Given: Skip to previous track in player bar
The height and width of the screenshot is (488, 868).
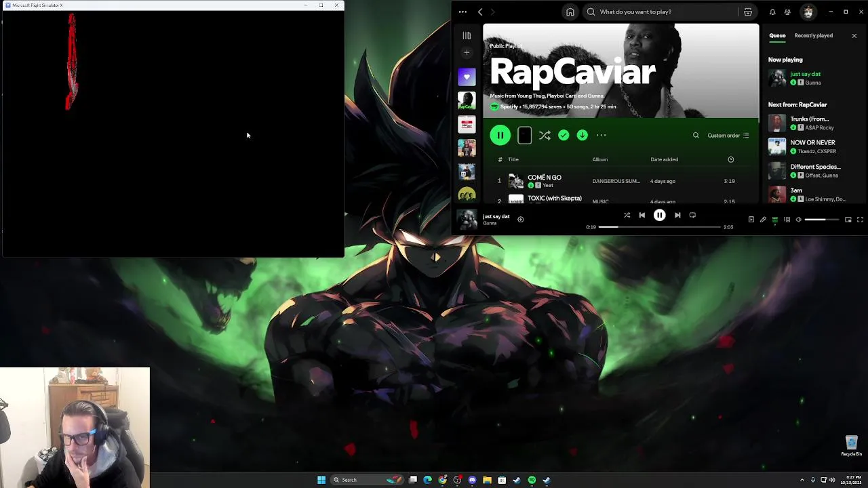Looking at the screenshot, I should [x=642, y=215].
